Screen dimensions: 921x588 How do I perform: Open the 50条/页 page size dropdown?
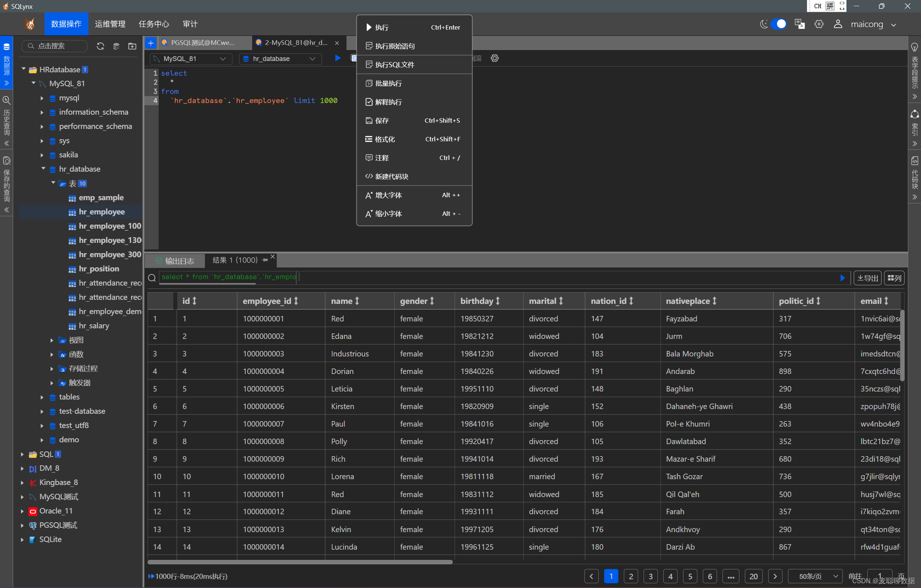[815, 576]
